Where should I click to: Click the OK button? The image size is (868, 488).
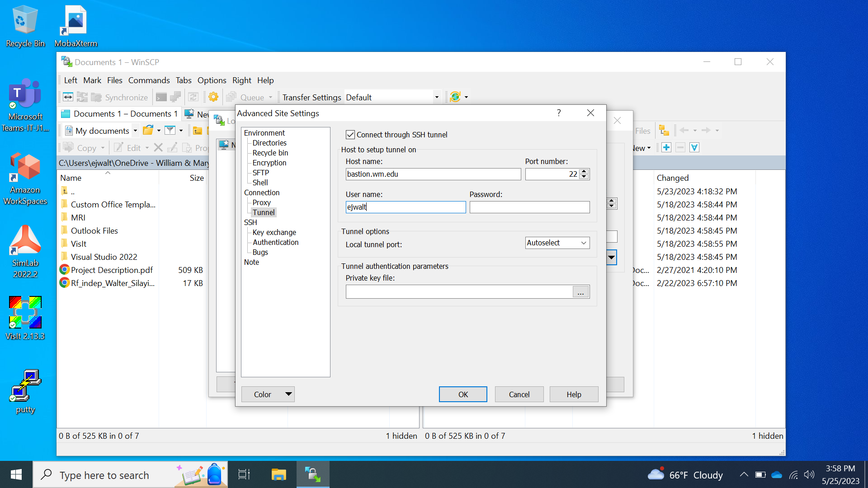(463, 394)
